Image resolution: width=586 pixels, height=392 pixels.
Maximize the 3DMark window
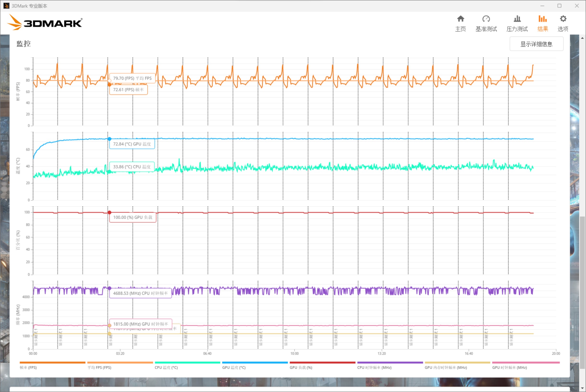559,6
